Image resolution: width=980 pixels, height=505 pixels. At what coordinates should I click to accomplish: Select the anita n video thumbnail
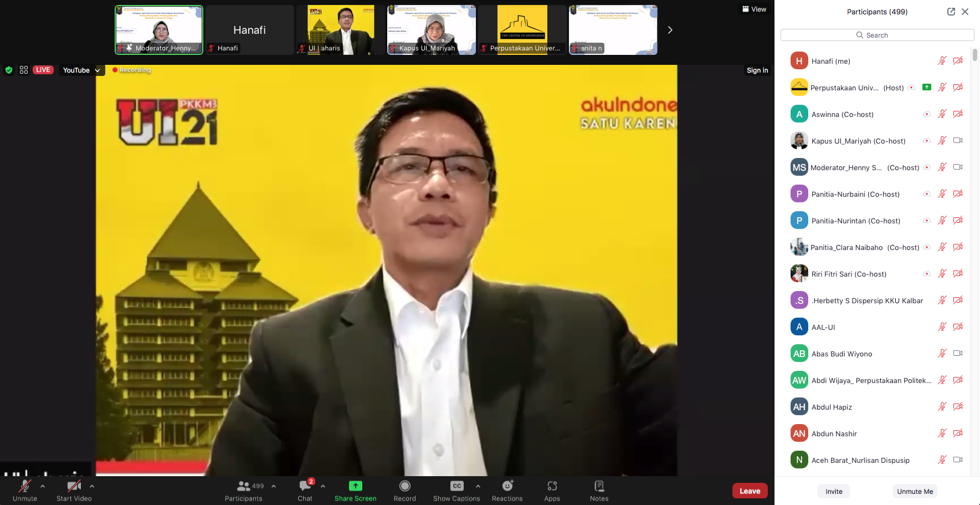tap(613, 30)
